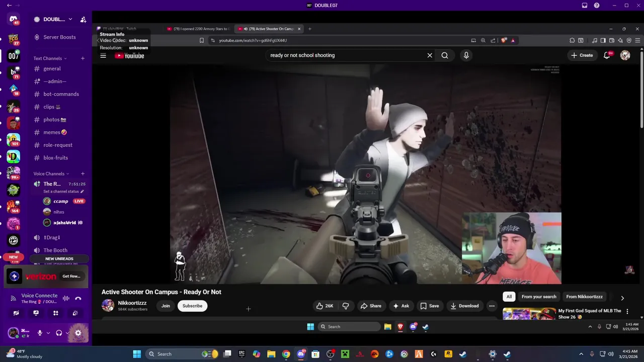This screenshot has width=644, height=362.
Task: Open Brave wallet icon in toolbar
Action: tap(612, 40)
